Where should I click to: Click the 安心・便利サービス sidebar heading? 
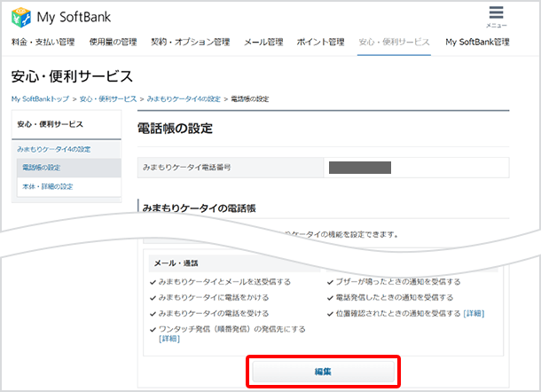pos(50,124)
